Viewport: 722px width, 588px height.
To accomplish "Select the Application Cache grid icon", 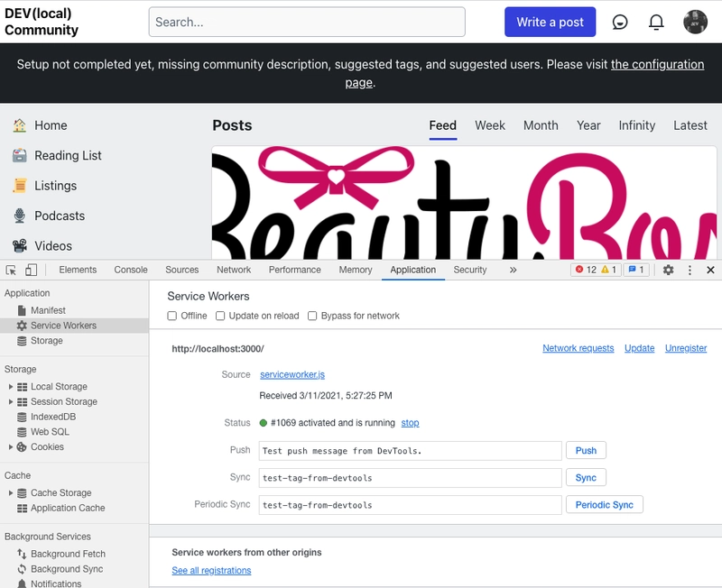I will tap(22, 508).
